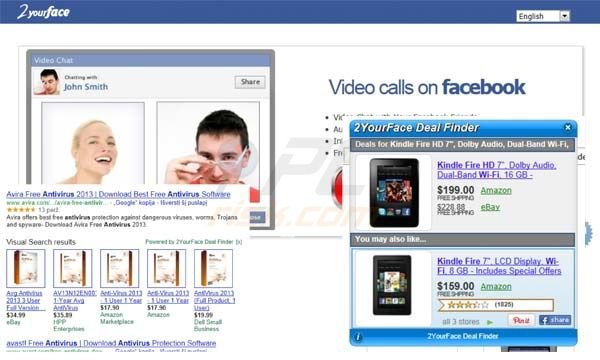Open Avg Antivirus 2013 3 User Full Version link
600x360 pixels.
[x=25, y=301]
